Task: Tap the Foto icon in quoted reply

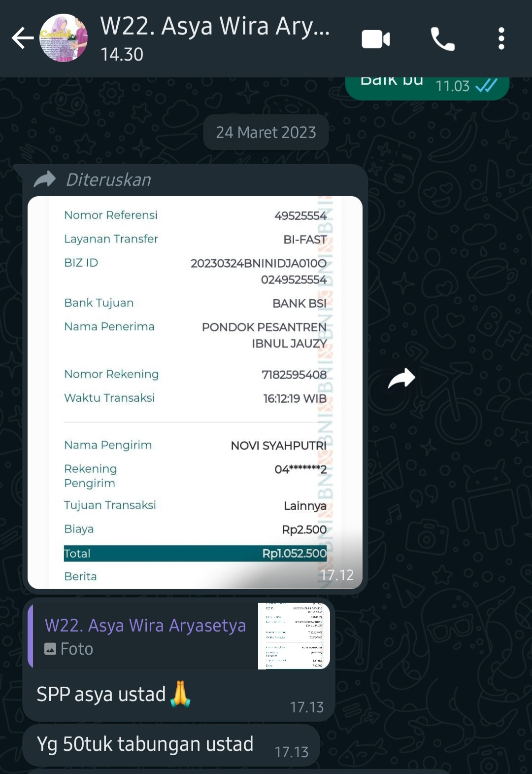Action: coord(50,649)
